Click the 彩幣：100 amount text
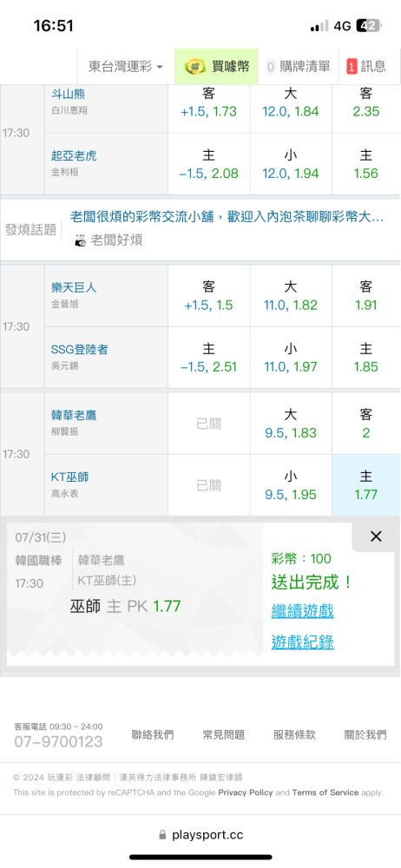 301,558
